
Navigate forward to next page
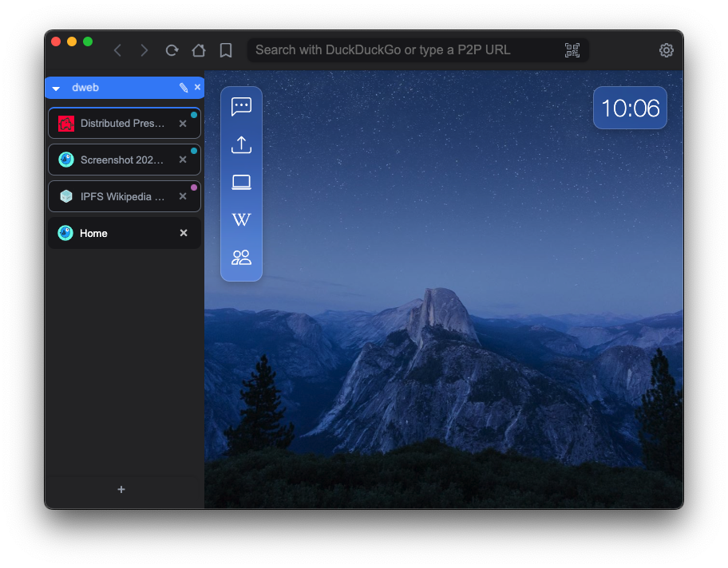[144, 50]
